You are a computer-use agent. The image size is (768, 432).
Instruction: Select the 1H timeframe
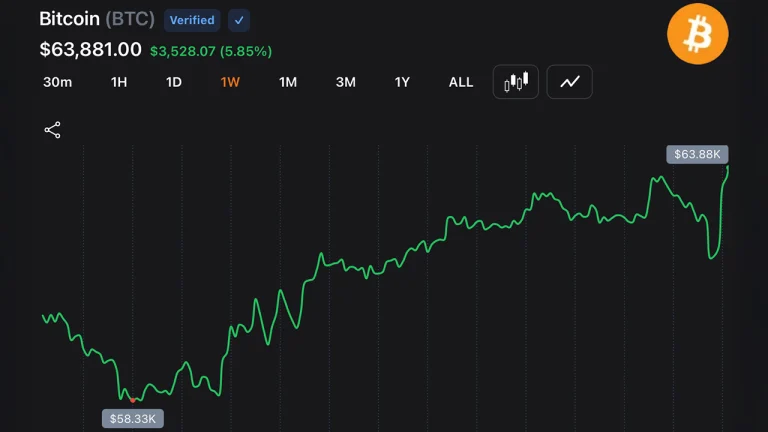119,82
